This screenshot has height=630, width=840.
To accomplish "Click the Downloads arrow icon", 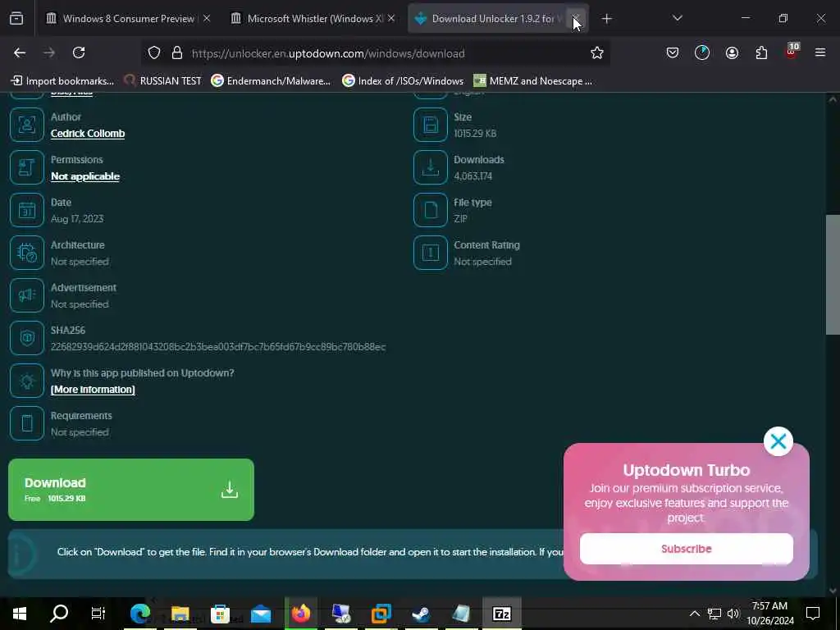I will click(x=430, y=167).
